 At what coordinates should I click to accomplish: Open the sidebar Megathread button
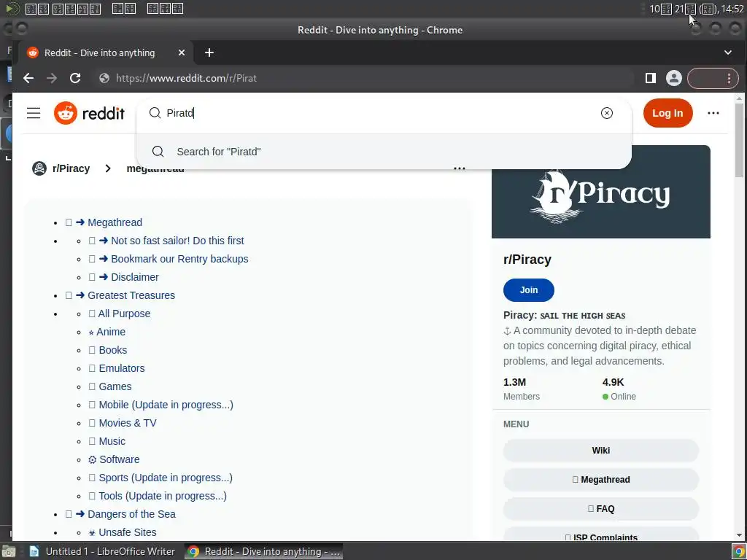[601, 480]
